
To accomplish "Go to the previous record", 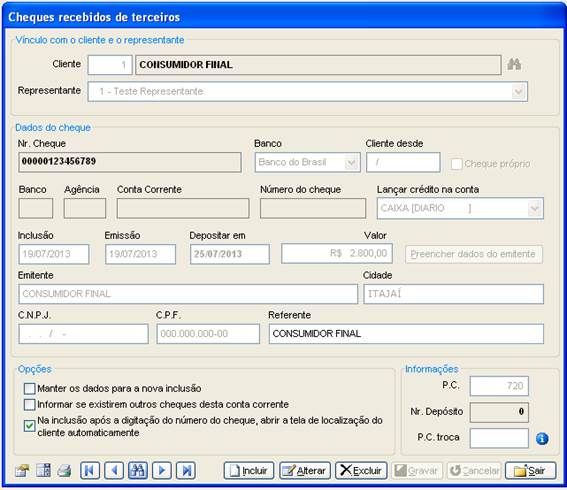I will (x=114, y=470).
